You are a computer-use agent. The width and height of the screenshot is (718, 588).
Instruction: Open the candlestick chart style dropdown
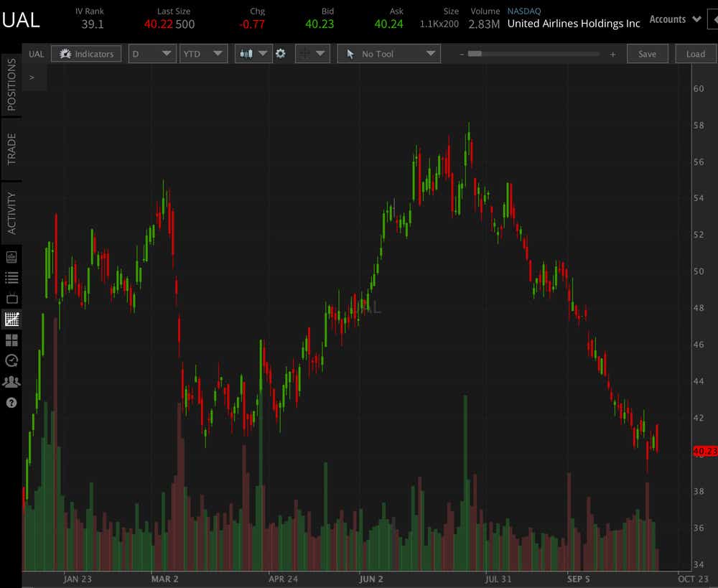253,54
